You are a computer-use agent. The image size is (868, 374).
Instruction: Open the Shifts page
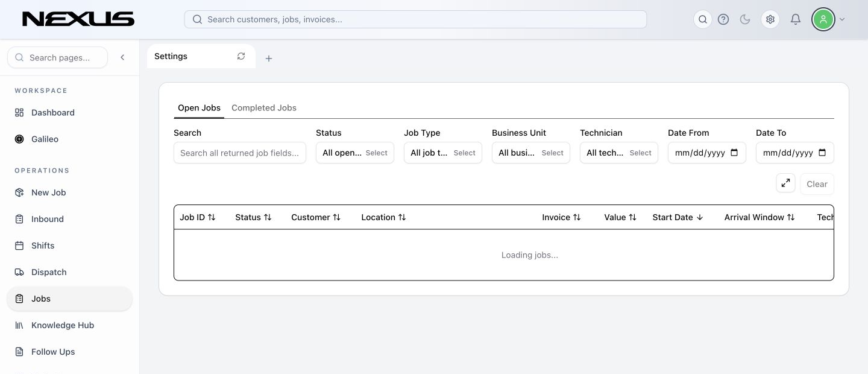69,246
